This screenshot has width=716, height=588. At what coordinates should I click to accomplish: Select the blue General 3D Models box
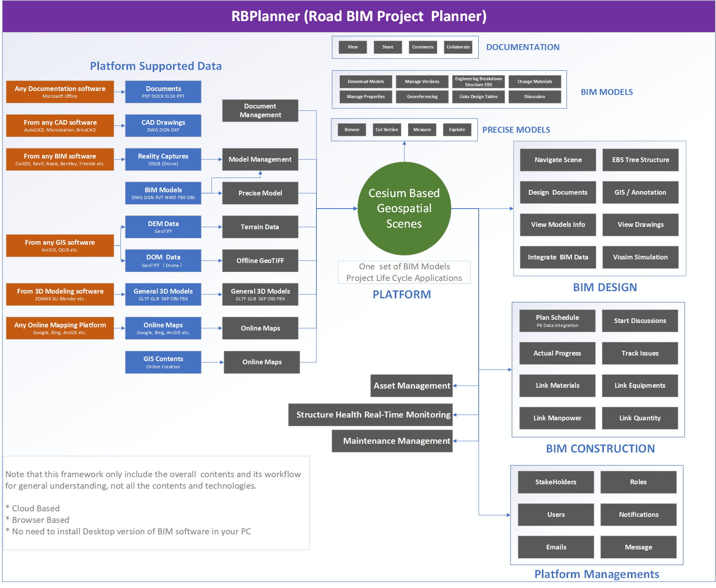pyautogui.click(x=163, y=294)
